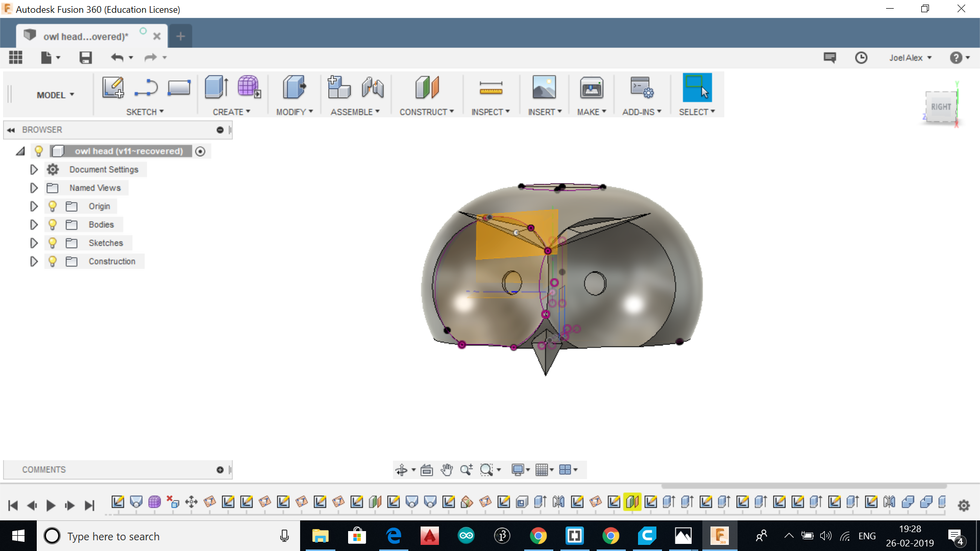Toggle visibility of the Sketches folder

tap(53, 243)
